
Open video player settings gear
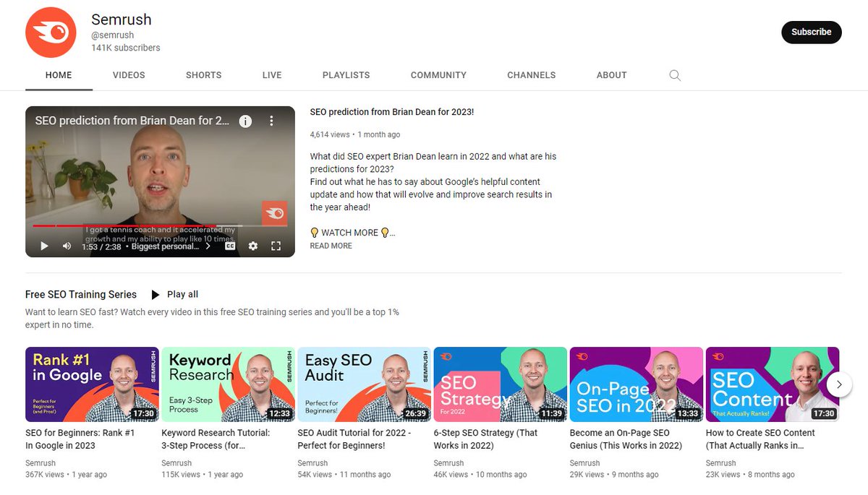click(253, 246)
